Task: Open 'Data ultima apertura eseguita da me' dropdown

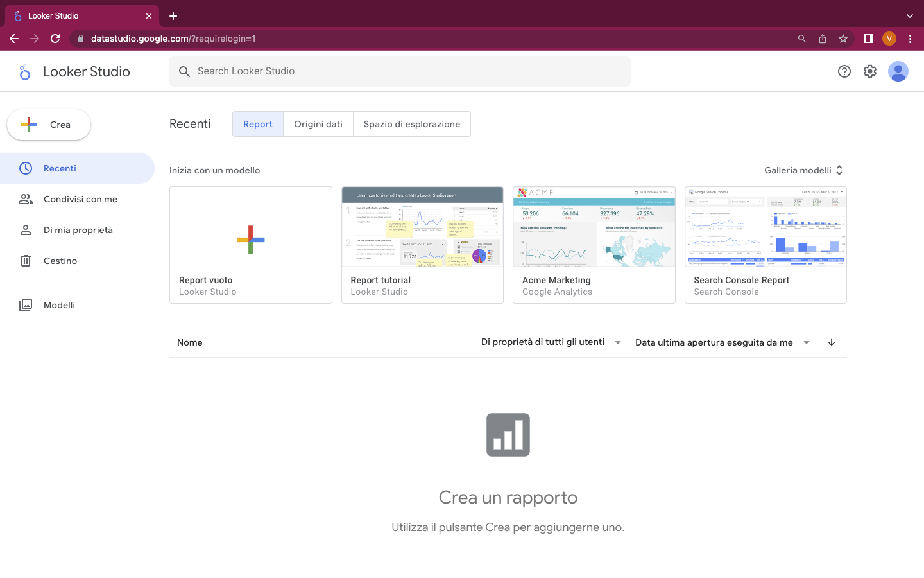Action: [x=722, y=342]
